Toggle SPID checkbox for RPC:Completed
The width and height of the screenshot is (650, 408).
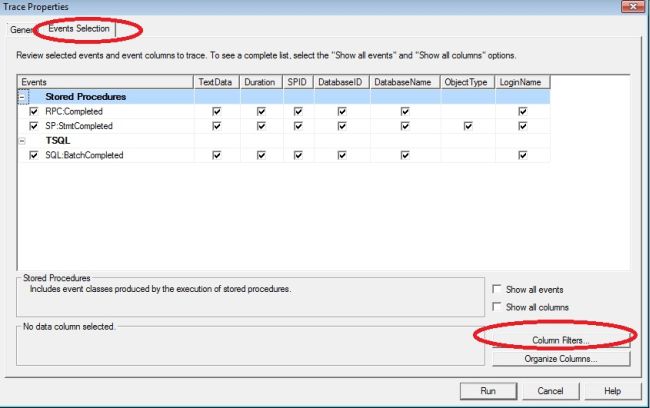[298, 111]
